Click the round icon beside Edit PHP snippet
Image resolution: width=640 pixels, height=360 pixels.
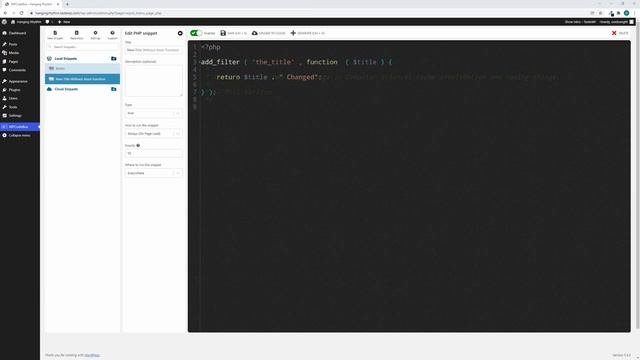tap(180, 33)
